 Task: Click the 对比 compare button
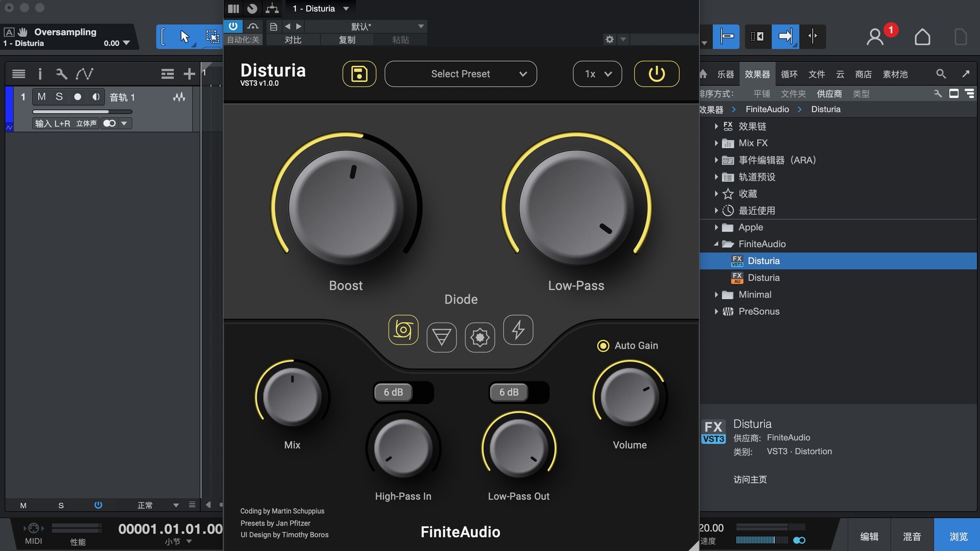tap(293, 40)
